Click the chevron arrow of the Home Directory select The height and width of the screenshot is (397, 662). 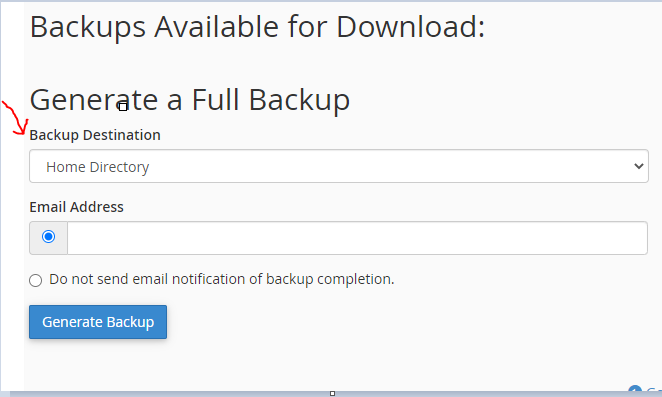638,166
